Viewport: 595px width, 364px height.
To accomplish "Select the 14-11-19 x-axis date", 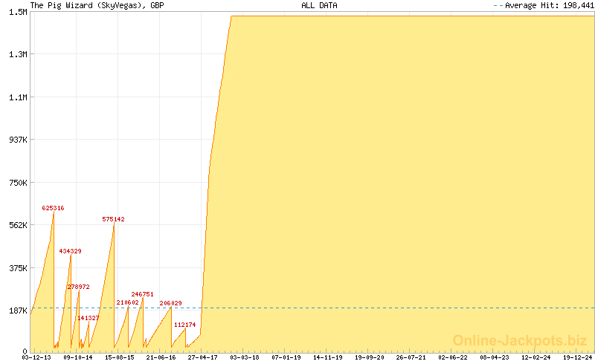I will point(327,357).
